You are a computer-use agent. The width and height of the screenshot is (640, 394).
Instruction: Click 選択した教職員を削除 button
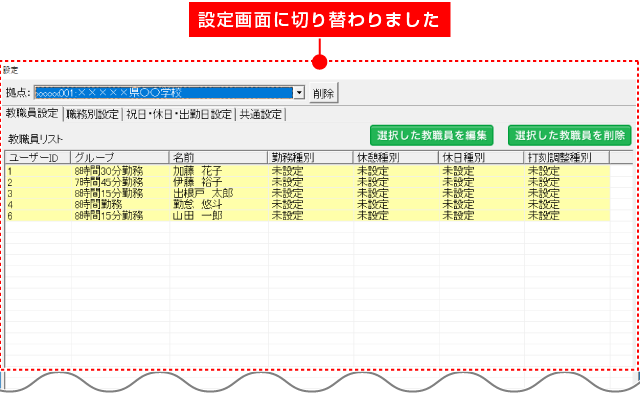[x=569, y=136]
